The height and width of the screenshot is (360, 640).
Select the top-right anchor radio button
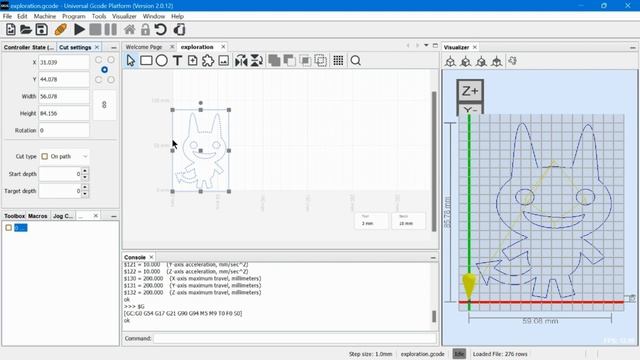point(111,60)
